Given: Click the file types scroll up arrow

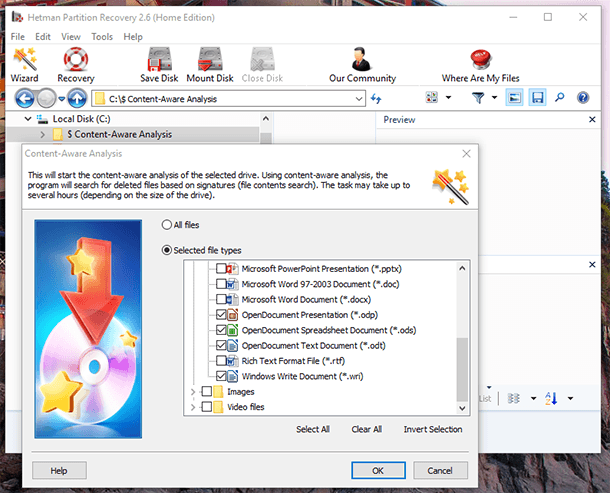Looking at the screenshot, I should (x=462, y=268).
